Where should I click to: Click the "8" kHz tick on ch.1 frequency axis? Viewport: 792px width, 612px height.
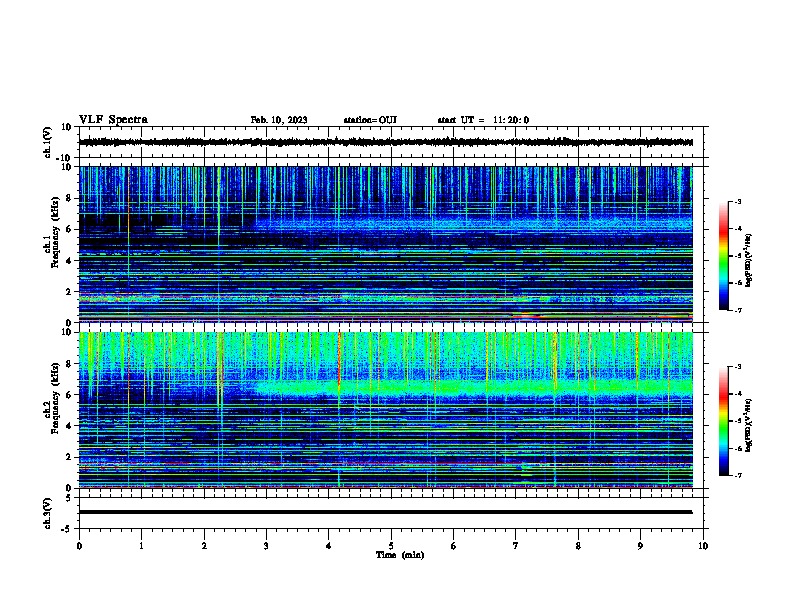coord(69,198)
